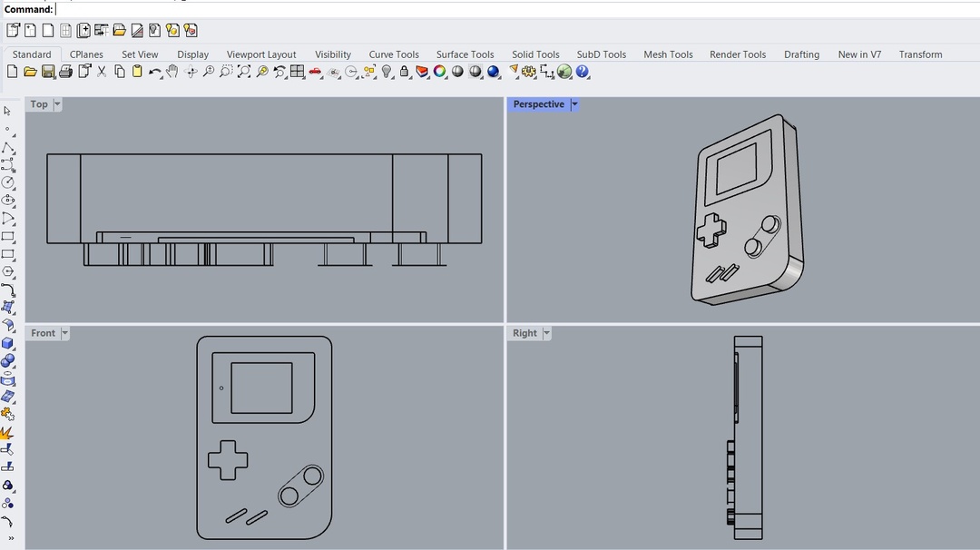
Task: Expand more sidebar tools with double chevron
Action: (11, 538)
